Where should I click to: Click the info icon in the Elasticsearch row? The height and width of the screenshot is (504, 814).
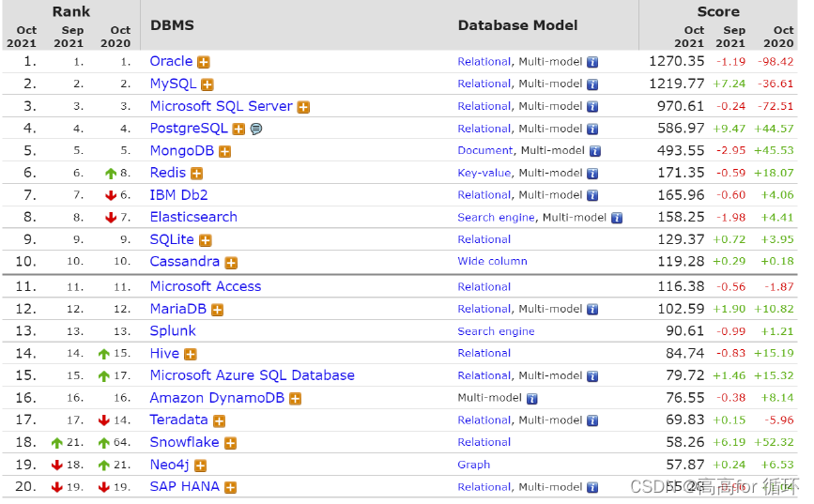point(617,218)
